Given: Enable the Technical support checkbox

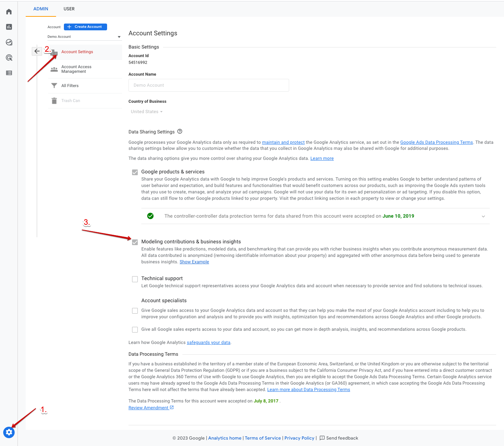Looking at the screenshot, I should (x=135, y=279).
